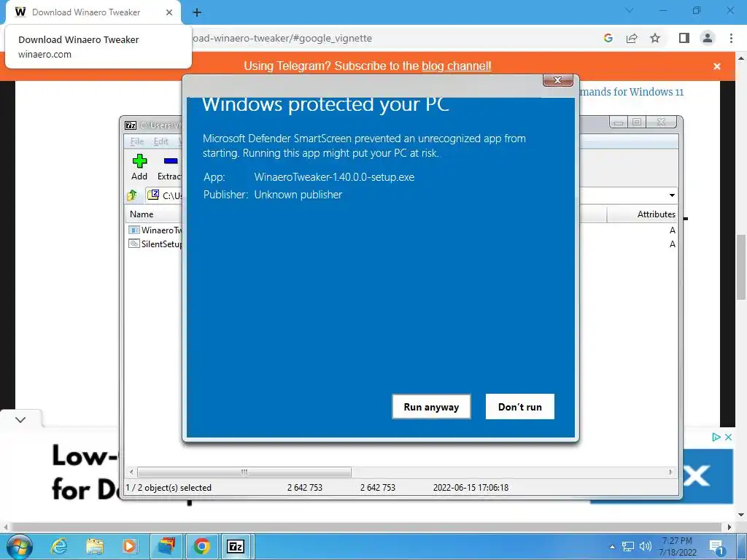Click the volume speaker tray icon
Image resolution: width=747 pixels, height=560 pixels.
(645, 547)
